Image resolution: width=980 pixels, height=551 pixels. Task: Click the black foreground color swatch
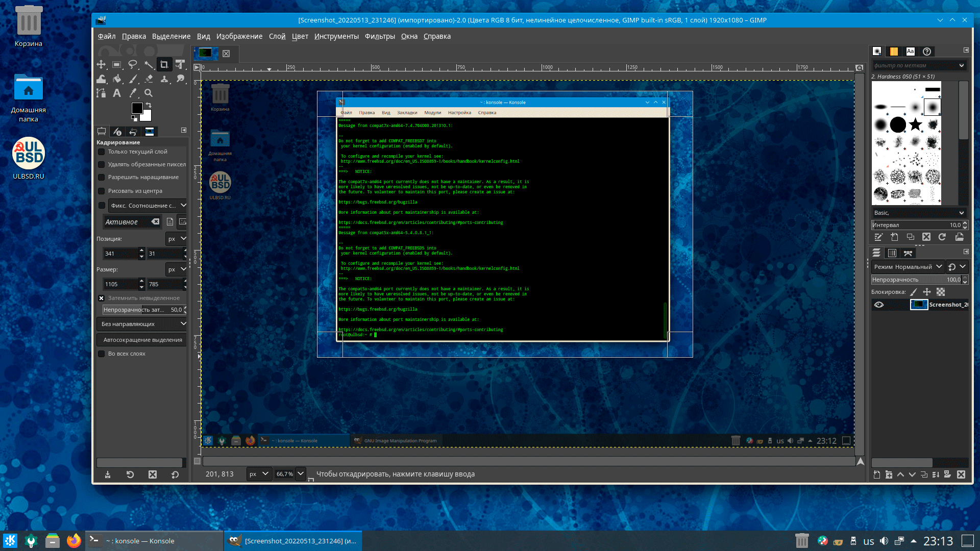click(x=137, y=108)
